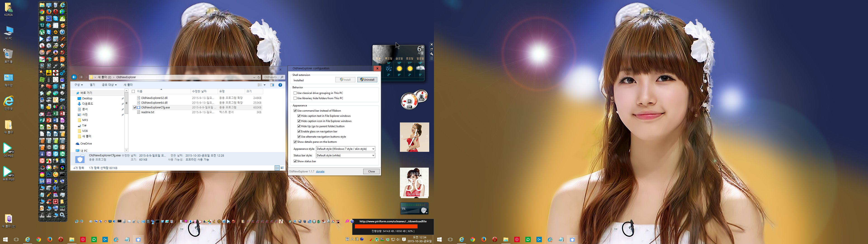Select the readme.txt file row
Image resolution: width=868 pixels, height=244 pixels.
pyautogui.click(x=197, y=112)
